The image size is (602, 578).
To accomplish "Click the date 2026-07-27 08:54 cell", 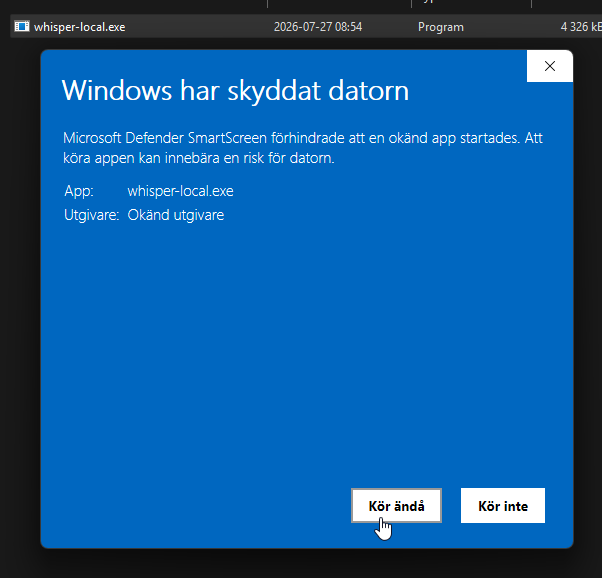I will pyautogui.click(x=318, y=27).
